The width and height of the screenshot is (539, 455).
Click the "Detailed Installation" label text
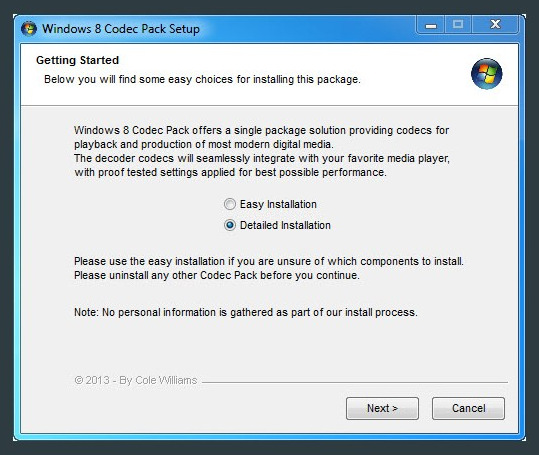coord(285,225)
